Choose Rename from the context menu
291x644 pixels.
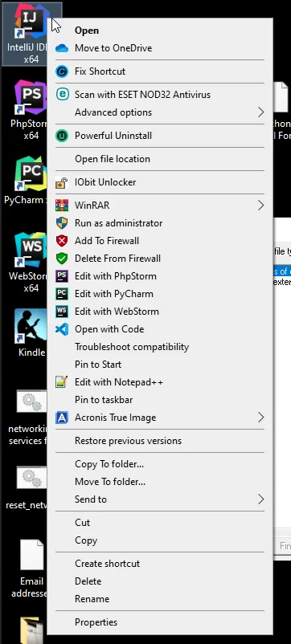[160, 599]
